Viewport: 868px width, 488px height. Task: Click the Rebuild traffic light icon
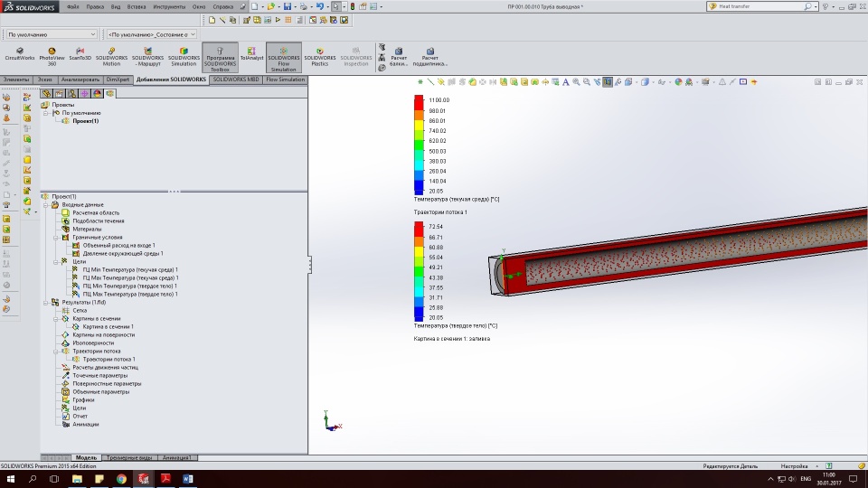(x=352, y=6)
